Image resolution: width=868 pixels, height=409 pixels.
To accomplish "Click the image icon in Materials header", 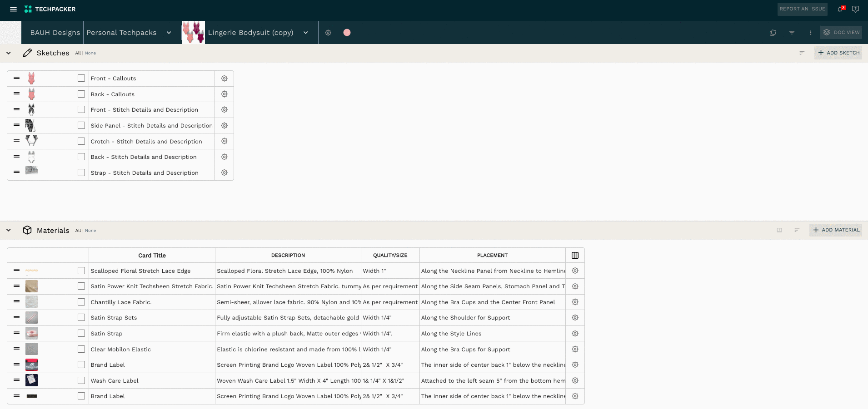I will [x=779, y=230].
